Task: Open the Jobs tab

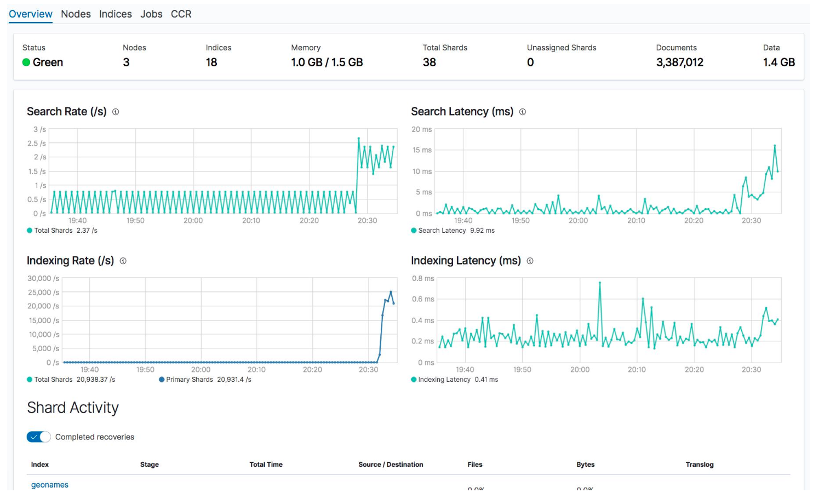Action: click(x=151, y=14)
